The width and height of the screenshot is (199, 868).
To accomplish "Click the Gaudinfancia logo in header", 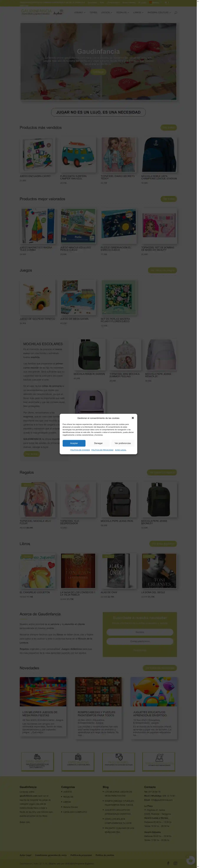I will point(42,12).
